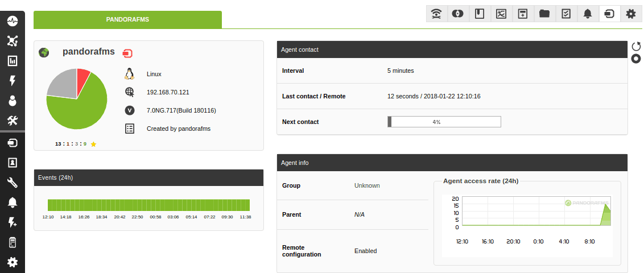Open the Reporting bar-chart sidebar icon
Viewport: 644px width, 273px height.
tap(13, 61)
